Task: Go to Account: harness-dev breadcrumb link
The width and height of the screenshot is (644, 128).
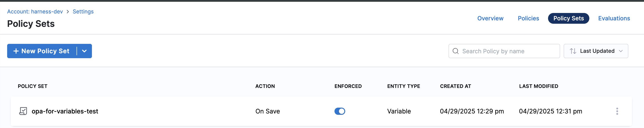Action: (35, 12)
